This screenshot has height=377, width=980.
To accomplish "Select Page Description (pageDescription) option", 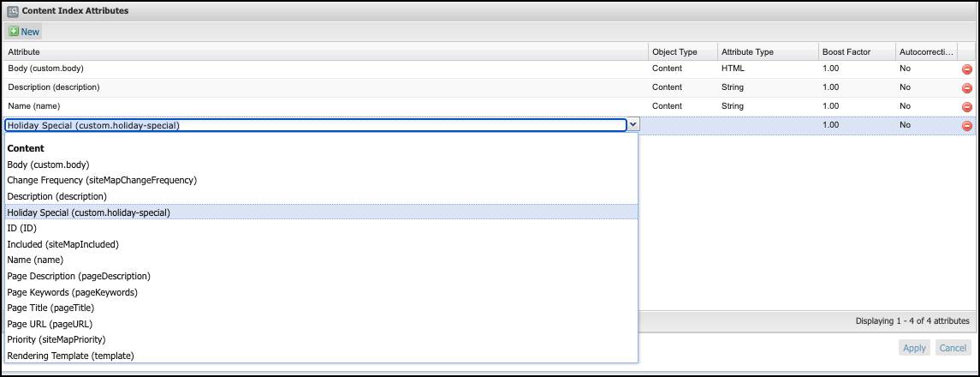I will (x=321, y=276).
